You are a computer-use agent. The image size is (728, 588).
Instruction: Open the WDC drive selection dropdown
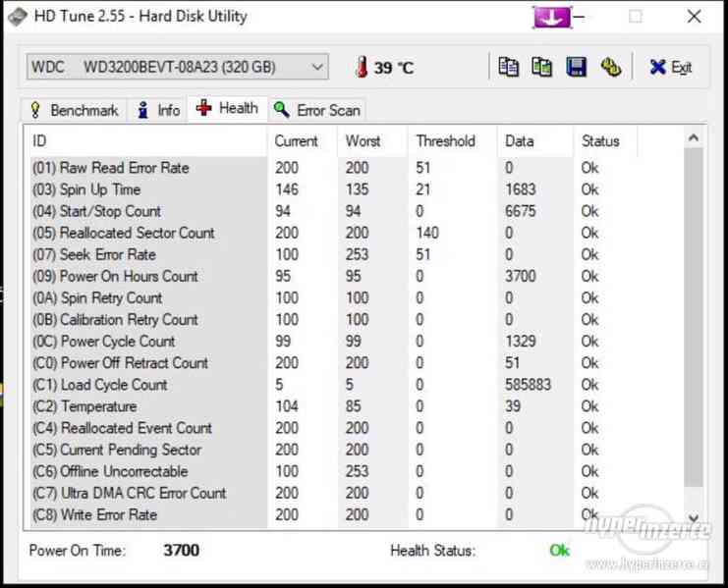click(178, 67)
